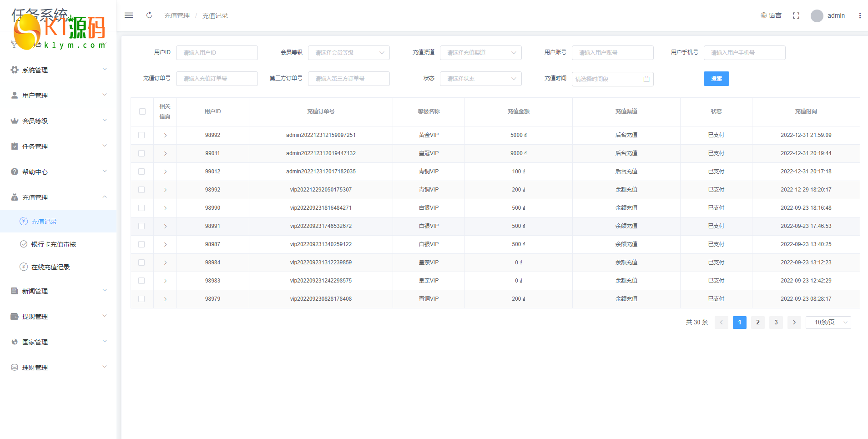Click the three-dot more options icon
Viewport: 868px width, 439px height.
point(860,15)
